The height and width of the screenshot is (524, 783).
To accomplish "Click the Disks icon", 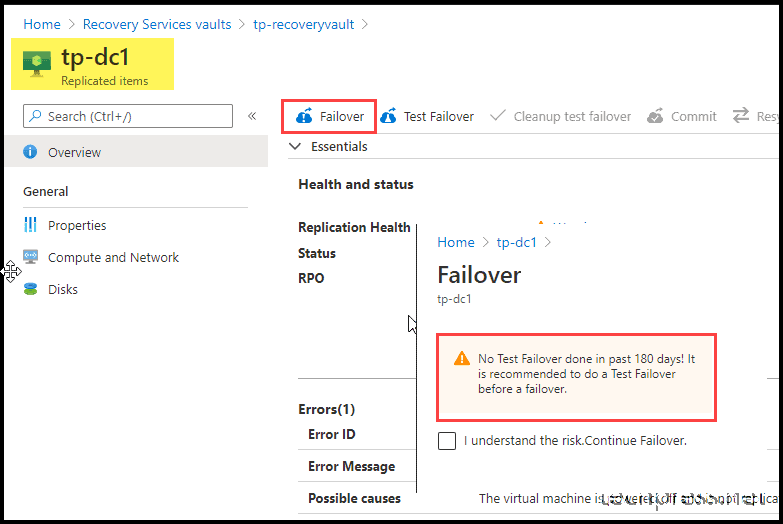I will (30, 289).
